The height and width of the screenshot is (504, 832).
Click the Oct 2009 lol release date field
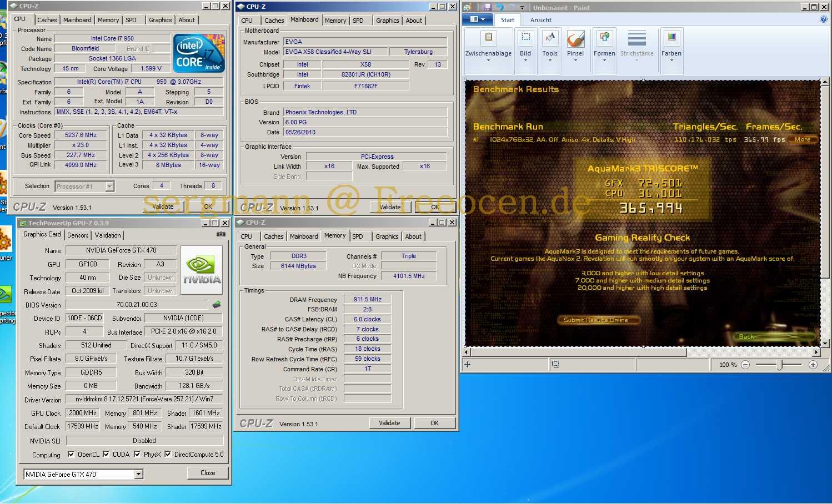click(88, 290)
